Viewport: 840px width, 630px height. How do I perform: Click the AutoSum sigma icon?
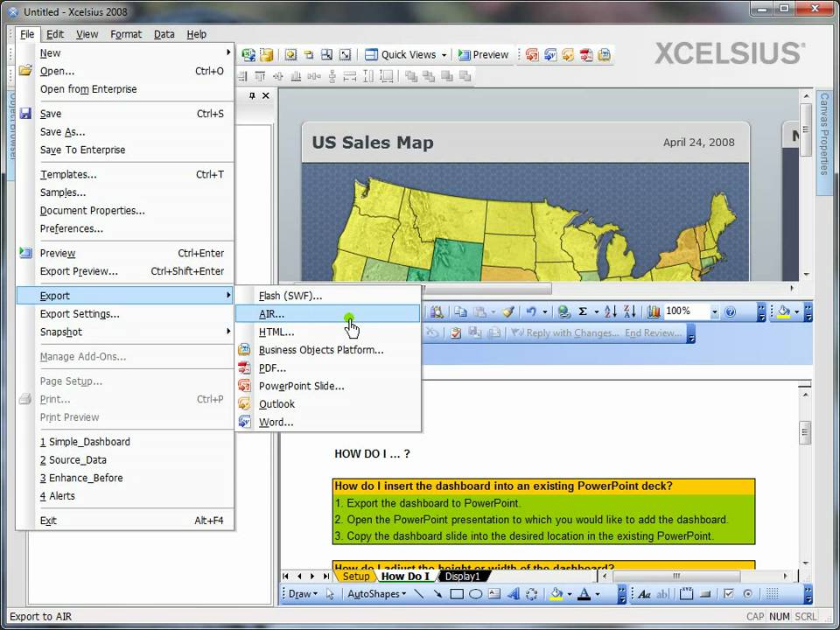tap(583, 311)
